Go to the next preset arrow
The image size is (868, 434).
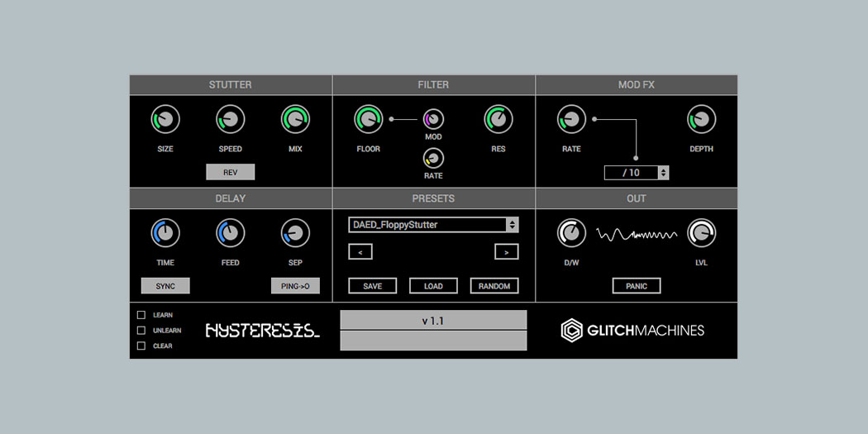(x=506, y=251)
